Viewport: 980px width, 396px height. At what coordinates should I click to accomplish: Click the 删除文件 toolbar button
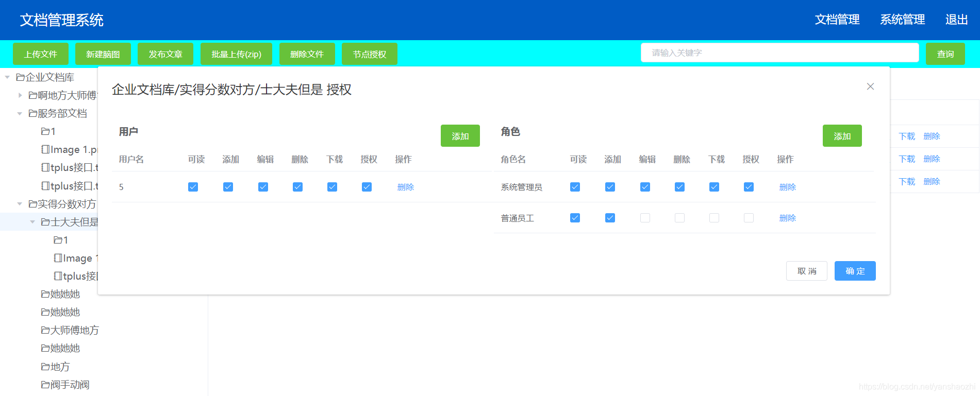coord(307,54)
